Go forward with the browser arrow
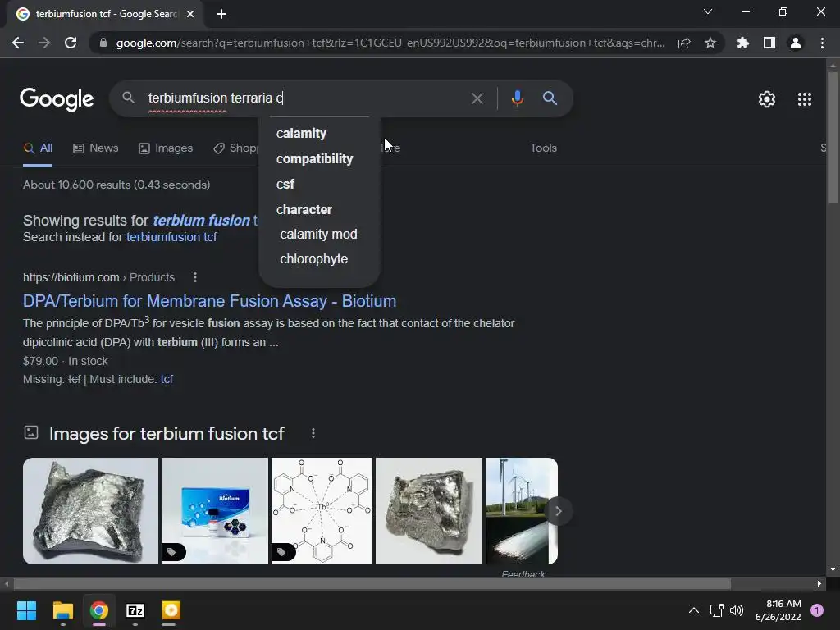 44,43
